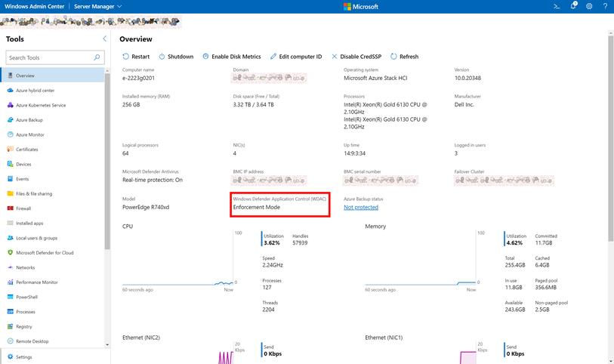Open PowerShell console icon in header
Screen dimensions: 614x364
pyautogui.click(x=557, y=6)
